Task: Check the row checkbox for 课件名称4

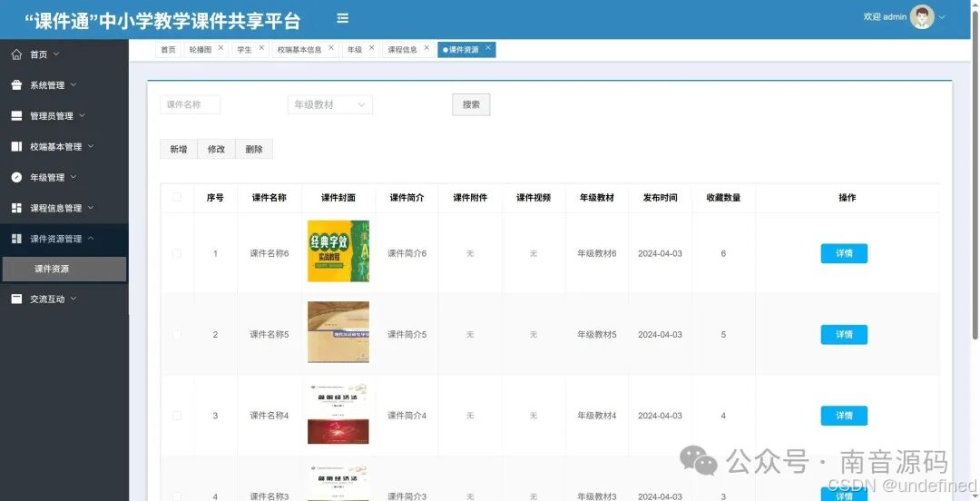Action: coord(177,416)
